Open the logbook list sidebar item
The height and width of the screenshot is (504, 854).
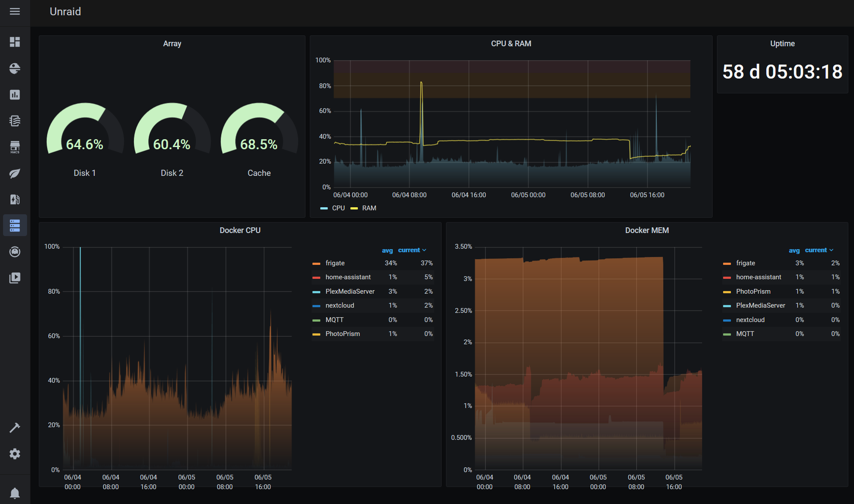point(15,121)
